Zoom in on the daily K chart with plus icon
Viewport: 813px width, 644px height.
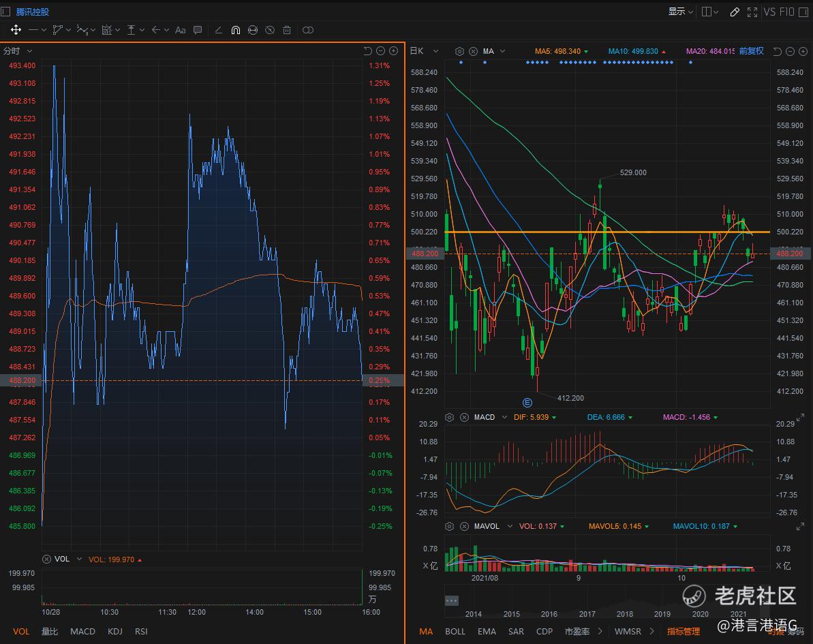click(x=801, y=51)
